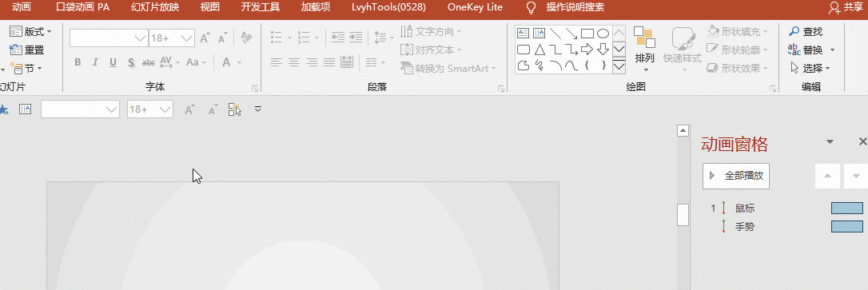The height and width of the screenshot is (290, 868).
Task: Open the ribbon font size dropdown
Action: (x=186, y=38)
